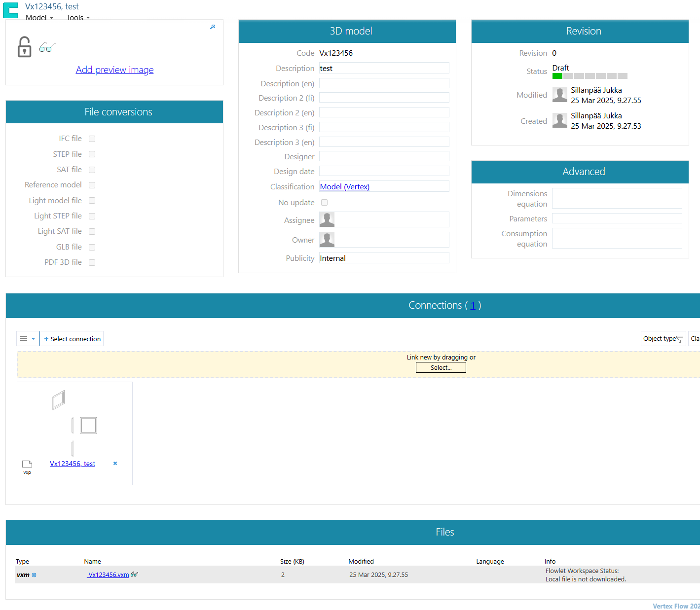Open the Object type filter
The height and width of the screenshot is (610, 700).
point(663,339)
